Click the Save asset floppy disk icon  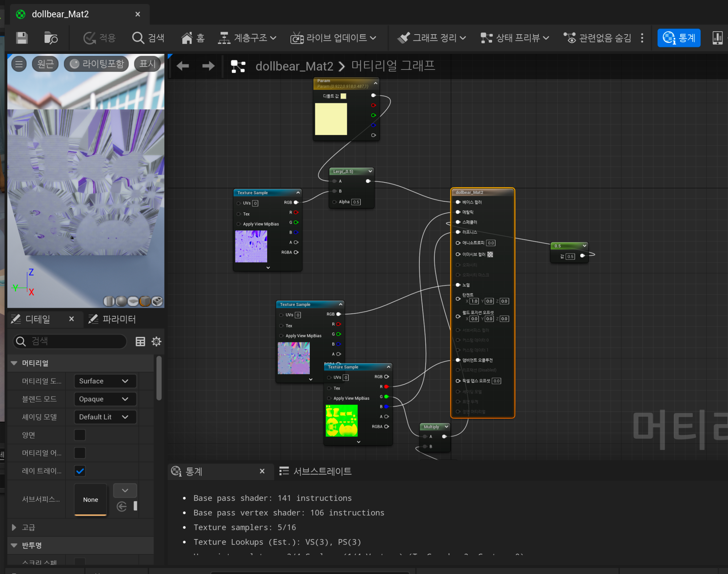point(22,38)
